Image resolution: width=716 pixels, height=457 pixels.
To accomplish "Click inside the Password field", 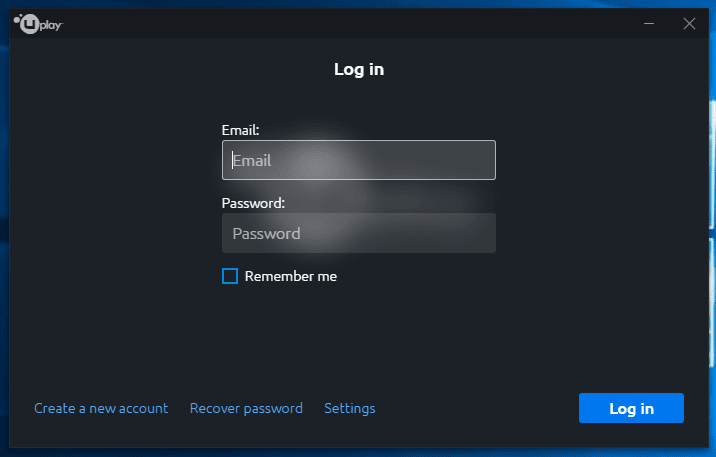I will pyautogui.click(x=358, y=233).
